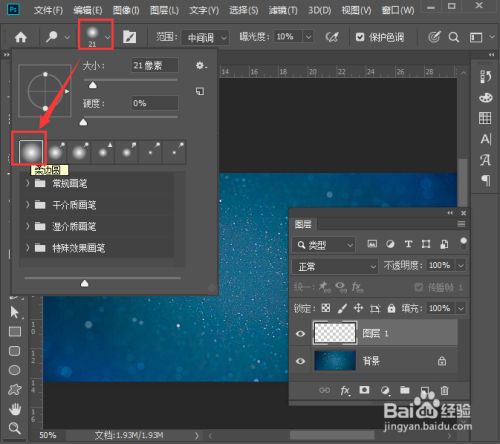Open the History panel icon
The image size is (500, 444).
[485, 77]
